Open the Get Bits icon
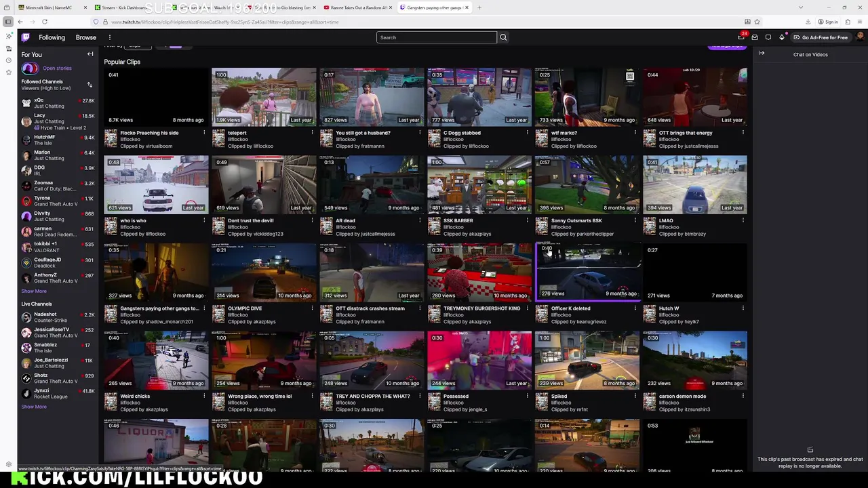 click(782, 37)
